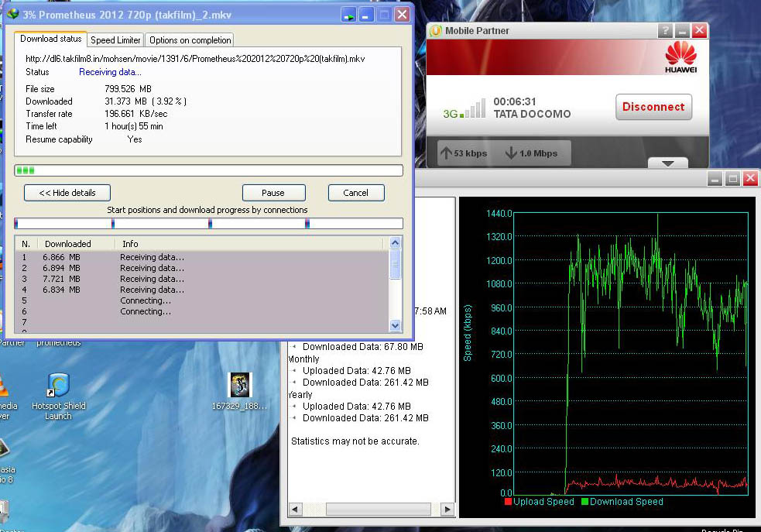The width and height of the screenshot is (761, 532).
Task: Click the red Upload Speed legend swatch
Action: [508, 502]
